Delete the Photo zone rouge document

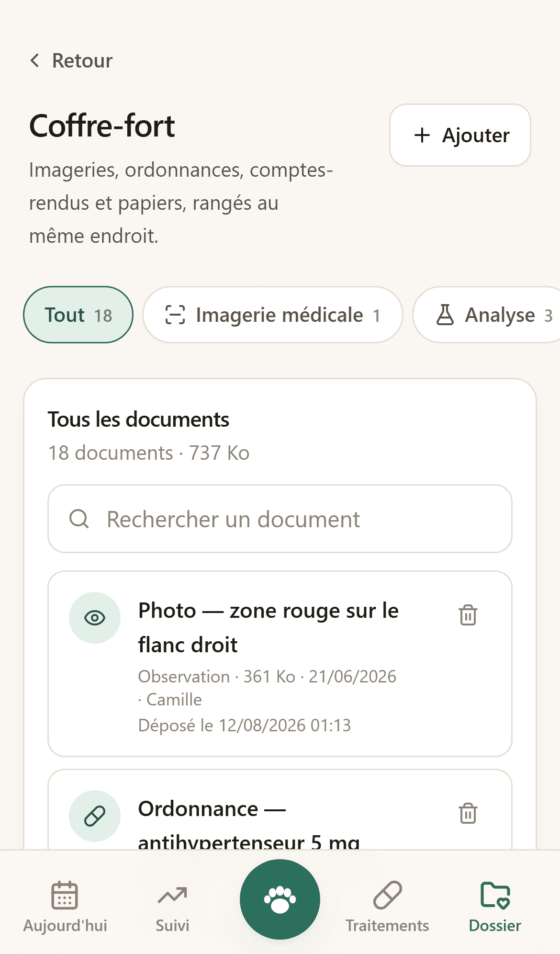468,615
